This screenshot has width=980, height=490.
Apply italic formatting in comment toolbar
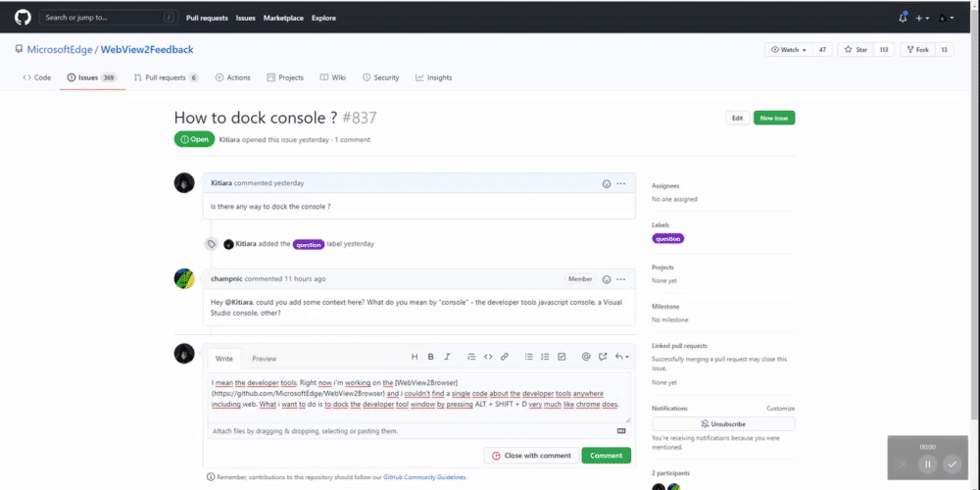click(447, 357)
